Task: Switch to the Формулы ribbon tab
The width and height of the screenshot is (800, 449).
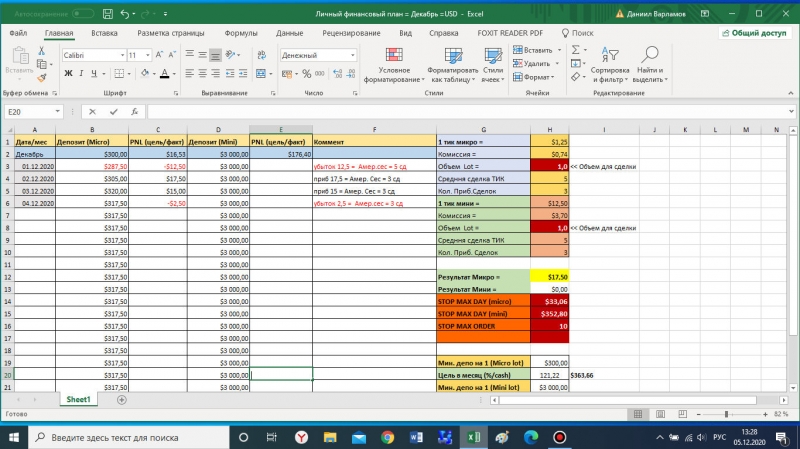Action: pos(240,33)
